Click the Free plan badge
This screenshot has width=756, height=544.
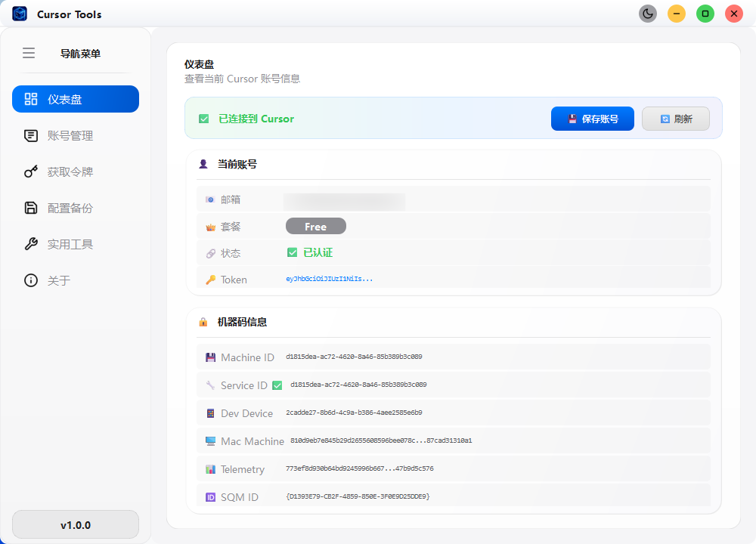coord(315,226)
